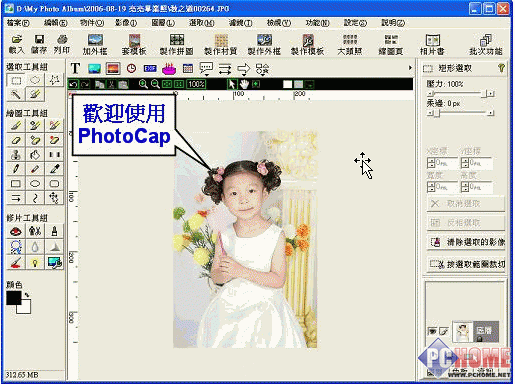Click the 載入 load button

(x=17, y=44)
